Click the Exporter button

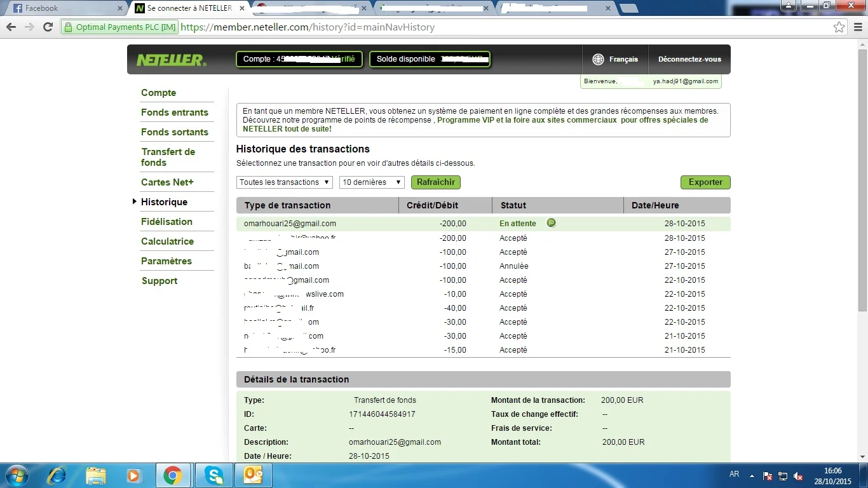click(x=705, y=182)
